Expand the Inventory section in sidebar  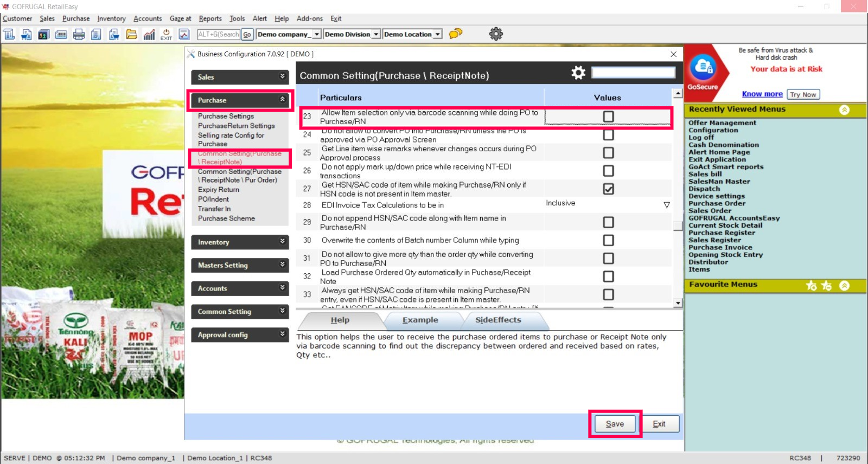239,242
